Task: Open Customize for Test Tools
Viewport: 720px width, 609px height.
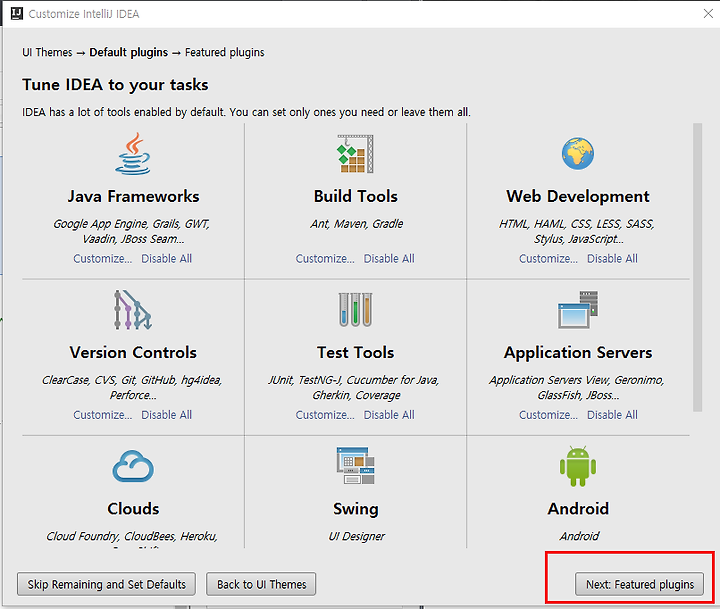Action: [325, 415]
